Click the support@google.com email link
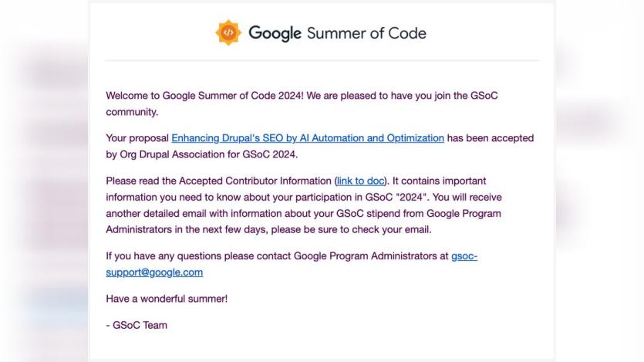 (x=154, y=272)
